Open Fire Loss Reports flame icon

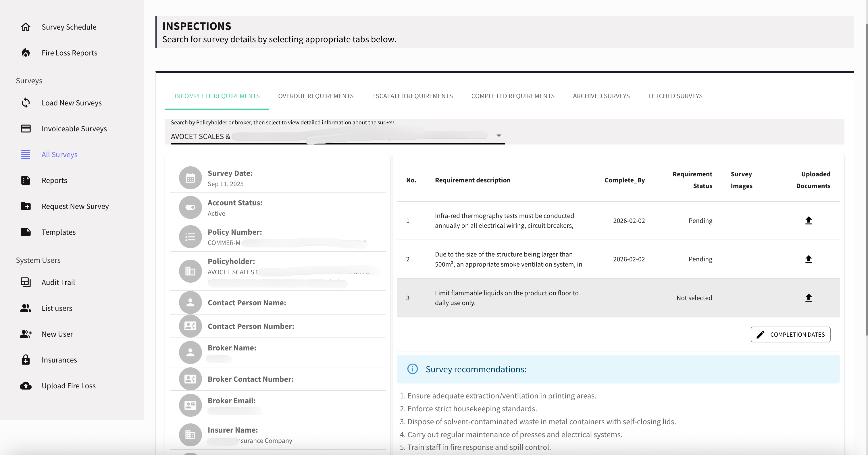pos(26,53)
